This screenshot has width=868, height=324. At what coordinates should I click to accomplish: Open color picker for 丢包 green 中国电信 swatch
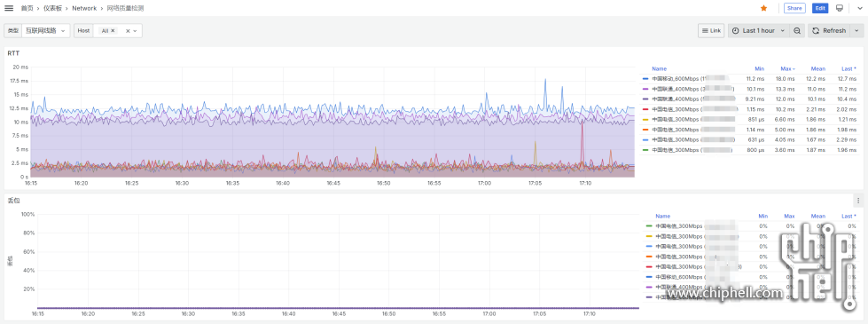tap(649, 226)
